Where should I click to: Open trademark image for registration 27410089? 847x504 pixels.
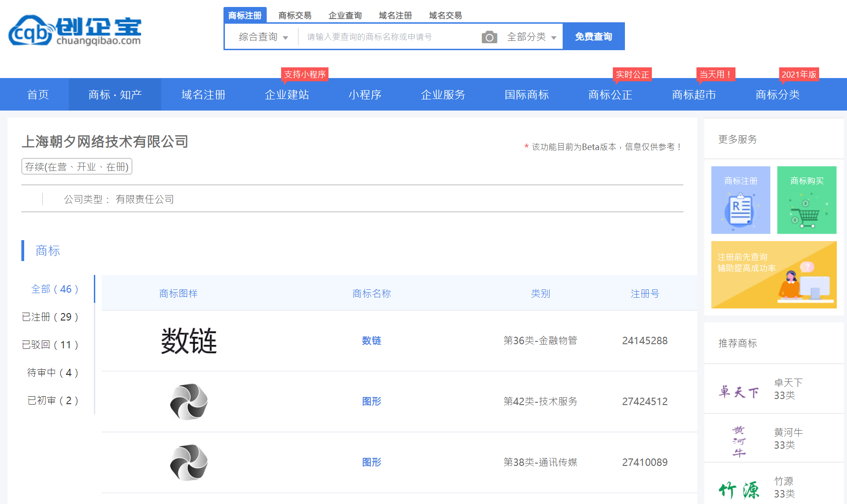[189, 463]
